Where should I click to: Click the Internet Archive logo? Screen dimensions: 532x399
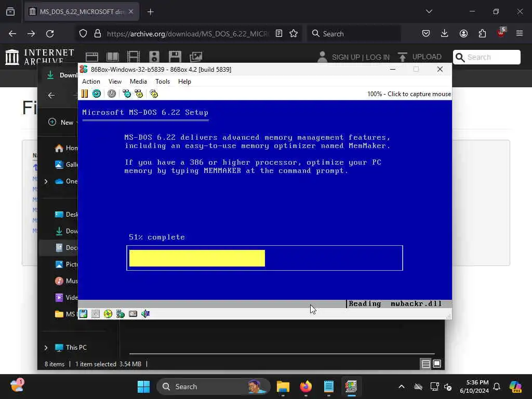tap(40, 57)
